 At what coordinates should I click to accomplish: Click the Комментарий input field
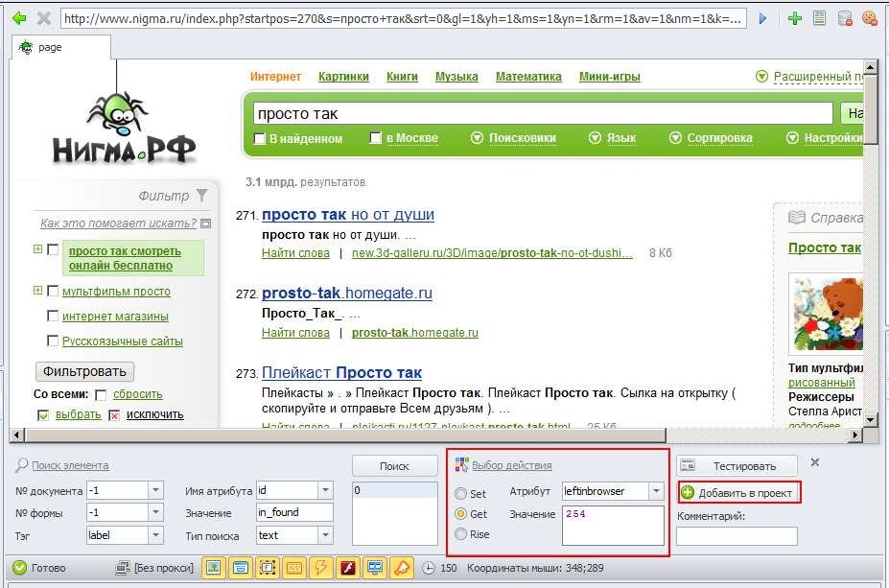[x=737, y=536]
